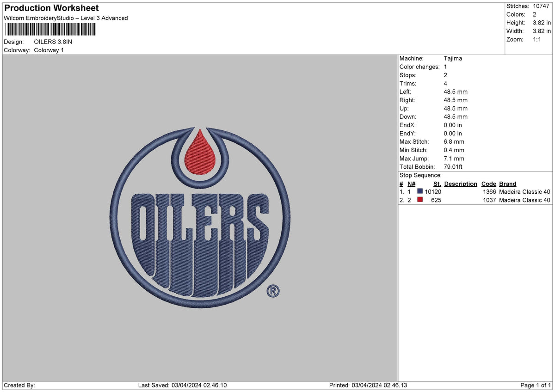The width and height of the screenshot is (555, 392).
Task: Click the navy blue color swatch for stop 1
Action: pyautogui.click(x=420, y=191)
